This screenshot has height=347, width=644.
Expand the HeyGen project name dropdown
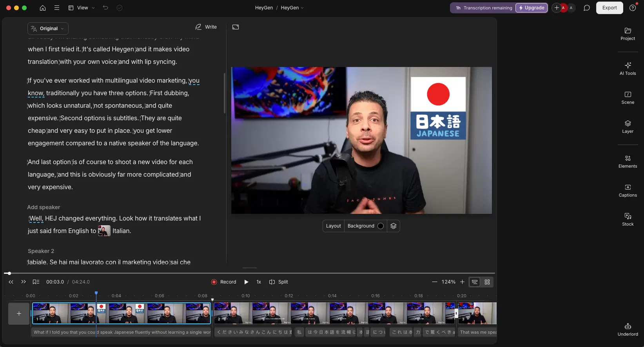tap(292, 8)
